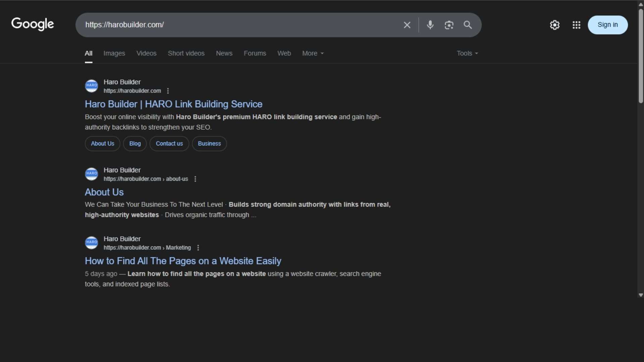This screenshot has height=362, width=644.
Task: Click the About Us sitelink chip
Action: [103, 143]
